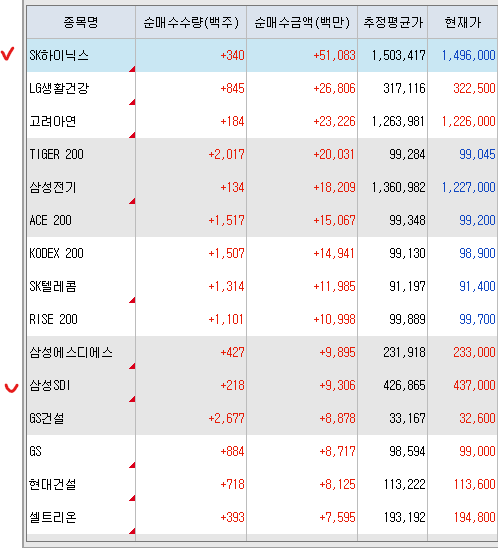This screenshot has height=548, width=498.
Task: Click the red corner marker on SK텔레콤
Action: coord(132,300)
